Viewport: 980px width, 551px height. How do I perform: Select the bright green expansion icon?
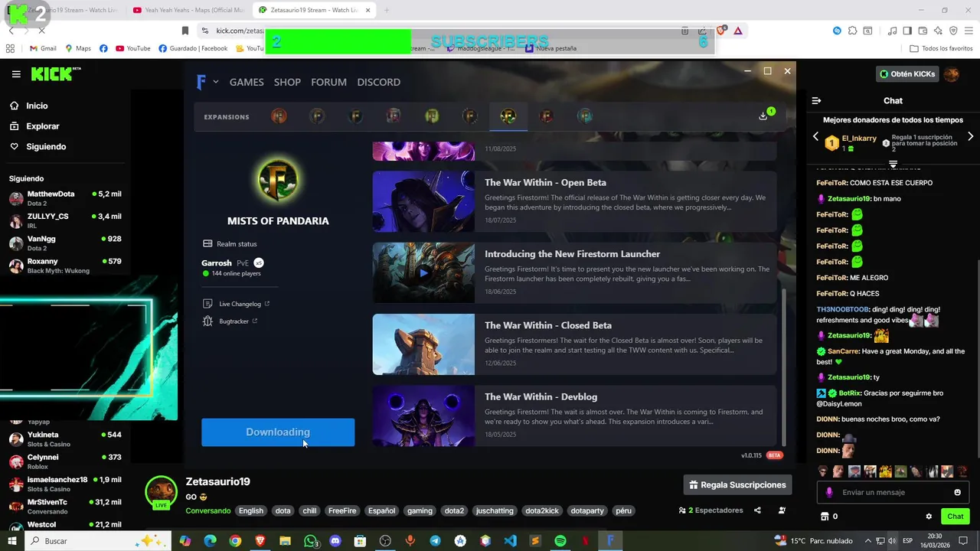click(432, 116)
